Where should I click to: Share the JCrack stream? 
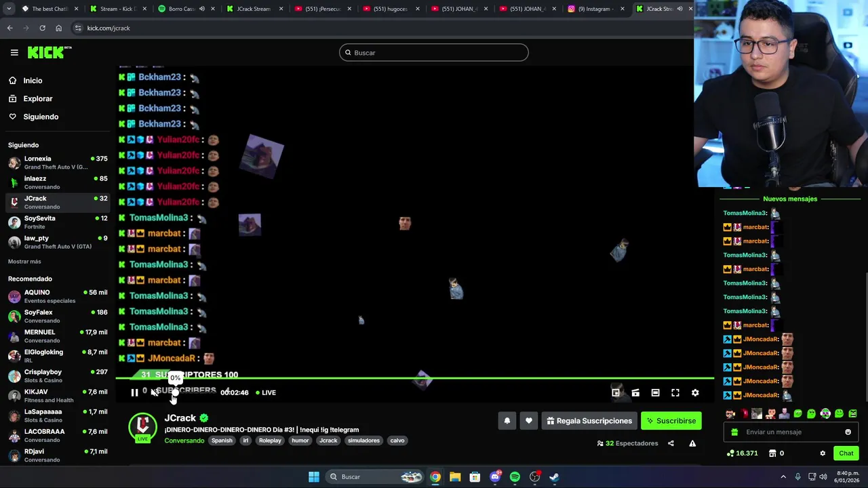671,443
